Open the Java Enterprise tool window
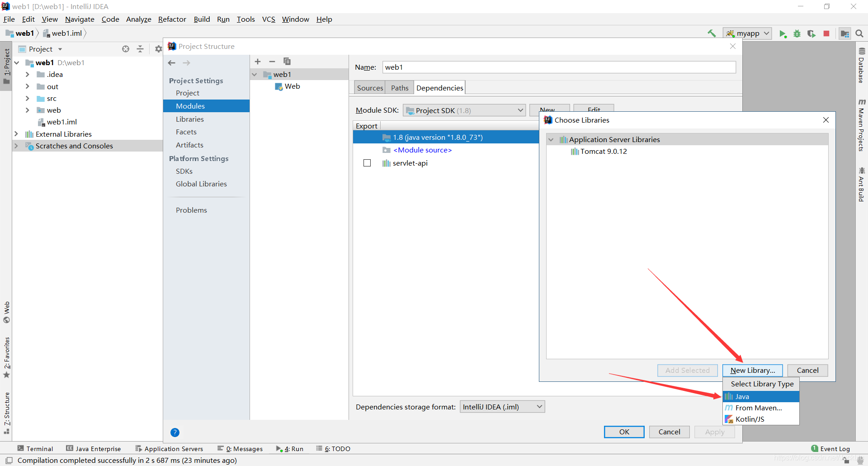This screenshot has width=868, height=466. pos(94,449)
